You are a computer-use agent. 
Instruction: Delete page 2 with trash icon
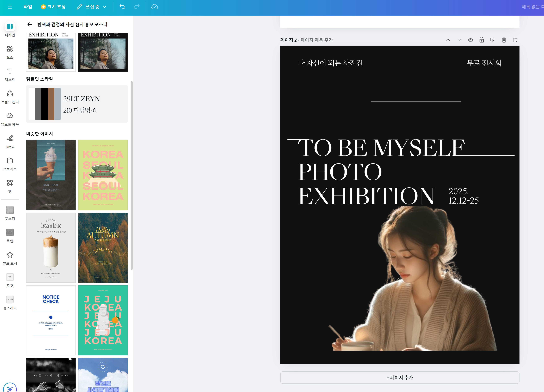[504, 40]
